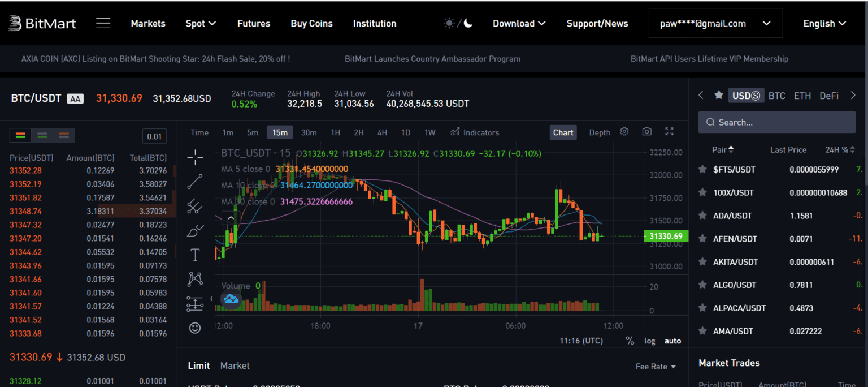Sort the Pair column
The width and height of the screenshot is (868, 387).
[x=723, y=149]
